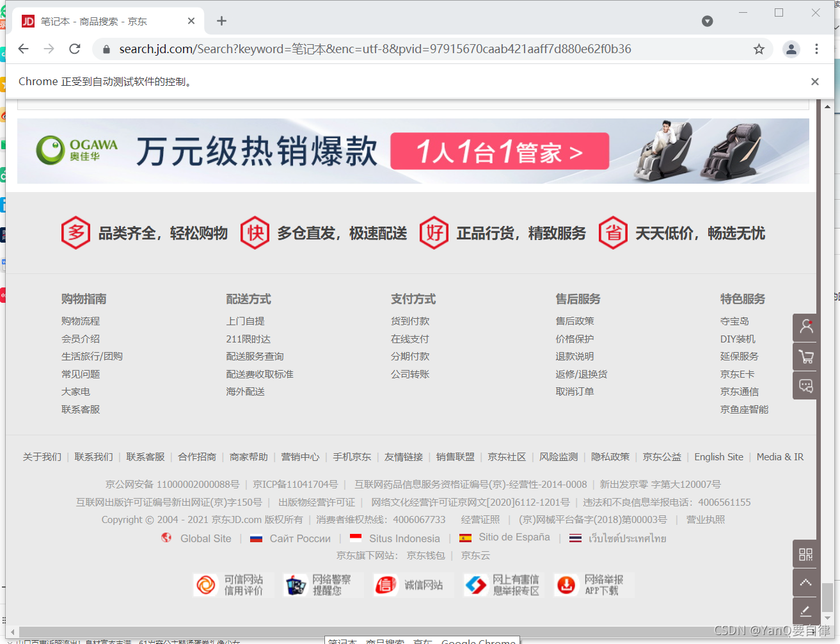840x644 pixels.
Task: Open the JD sidebar shopping cart icon
Action: [x=806, y=357]
